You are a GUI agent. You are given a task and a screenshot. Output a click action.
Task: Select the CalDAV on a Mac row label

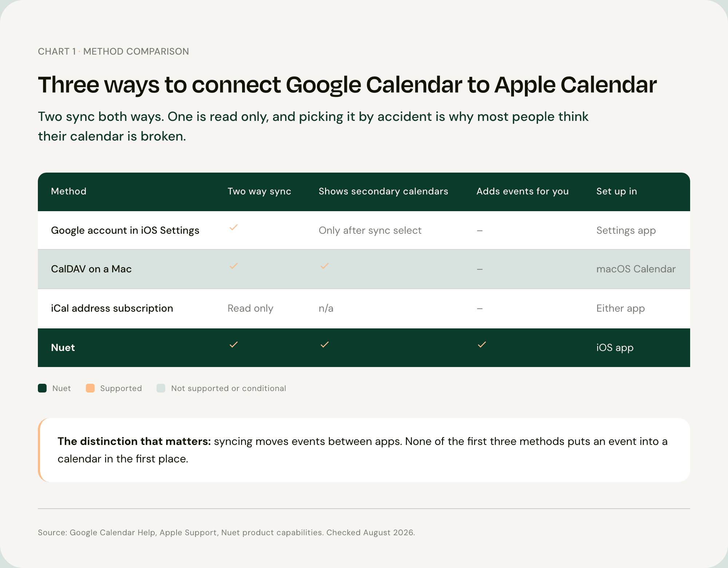(x=91, y=269)
